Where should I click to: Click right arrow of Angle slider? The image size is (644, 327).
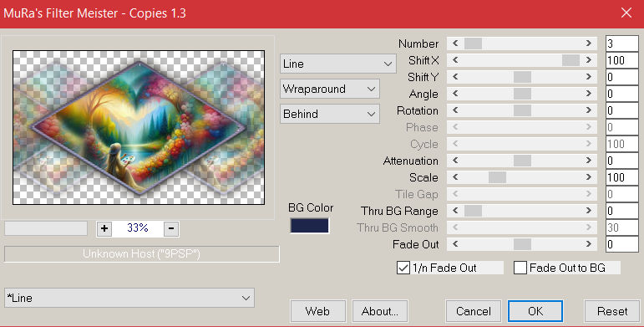(589, 94)
